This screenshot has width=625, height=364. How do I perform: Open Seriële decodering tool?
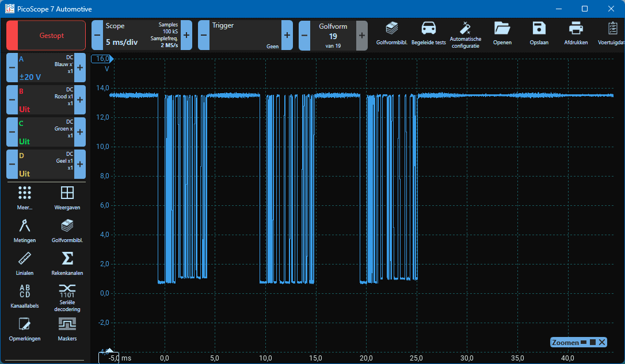point(67,296)
